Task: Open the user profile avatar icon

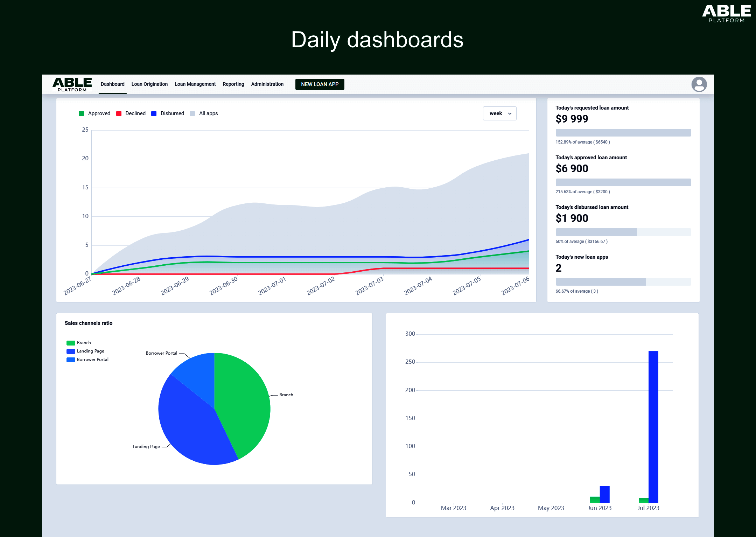Action: 699,84
